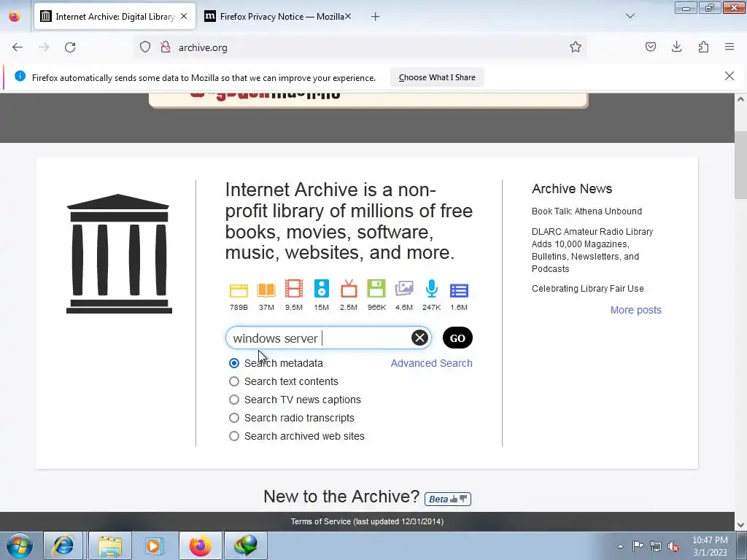Viewport: 747px width, 560px height.
Task: Click the Beta feedback thumbs badge
Action: pyautogui.click(x=448, y=499)
